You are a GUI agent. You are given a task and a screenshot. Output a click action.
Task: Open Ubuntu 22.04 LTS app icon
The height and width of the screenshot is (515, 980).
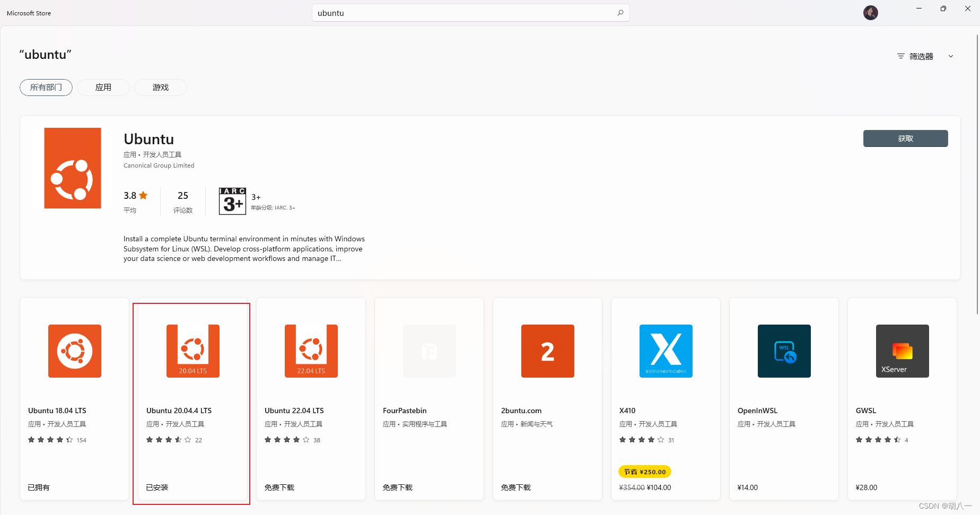pos(311,351)
